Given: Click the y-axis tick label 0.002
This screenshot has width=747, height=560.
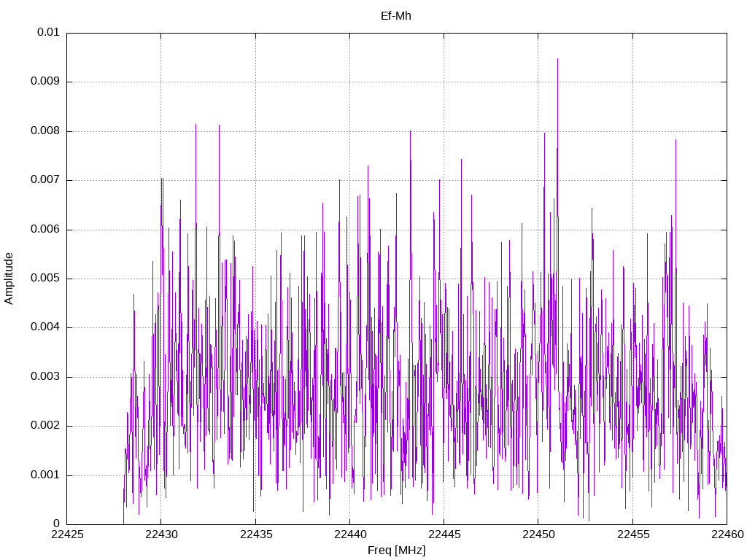Looking at the screenshot, I should [45, 426].
